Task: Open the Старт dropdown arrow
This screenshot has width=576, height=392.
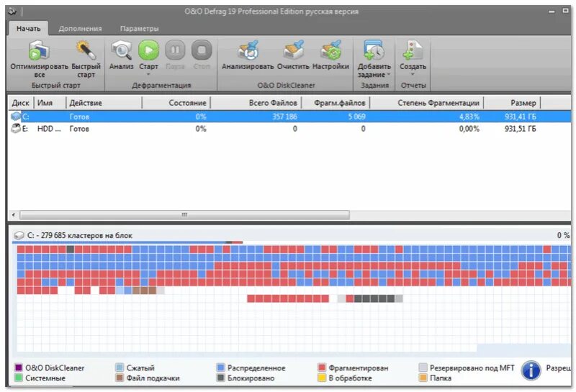Action: [148, 75]
